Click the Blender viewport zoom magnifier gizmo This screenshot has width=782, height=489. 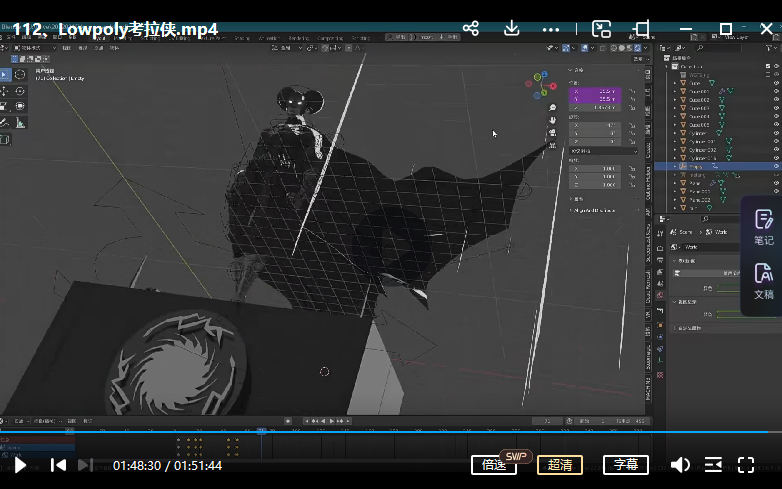click(552, 107)
